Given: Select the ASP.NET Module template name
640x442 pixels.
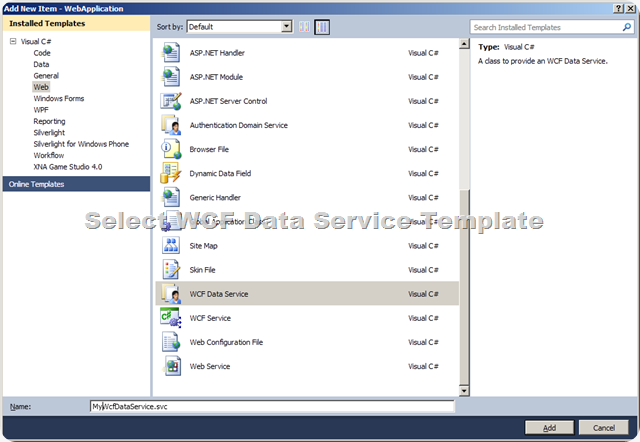Looking at the screenshot, I should (x=216, y=77).
